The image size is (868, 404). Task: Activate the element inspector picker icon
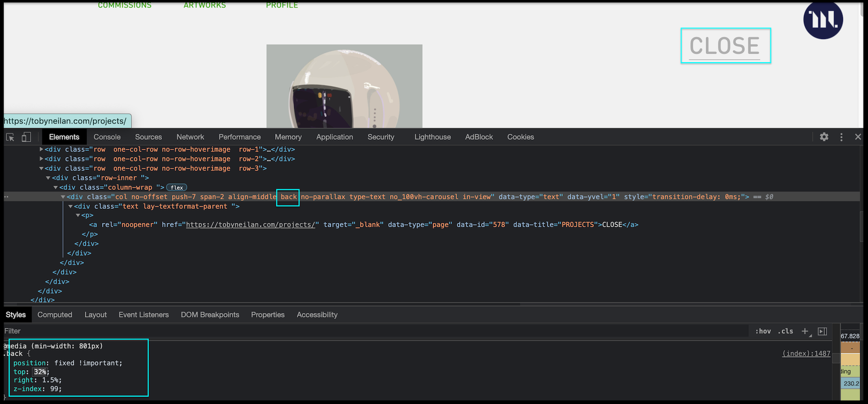tap(10, 137)
